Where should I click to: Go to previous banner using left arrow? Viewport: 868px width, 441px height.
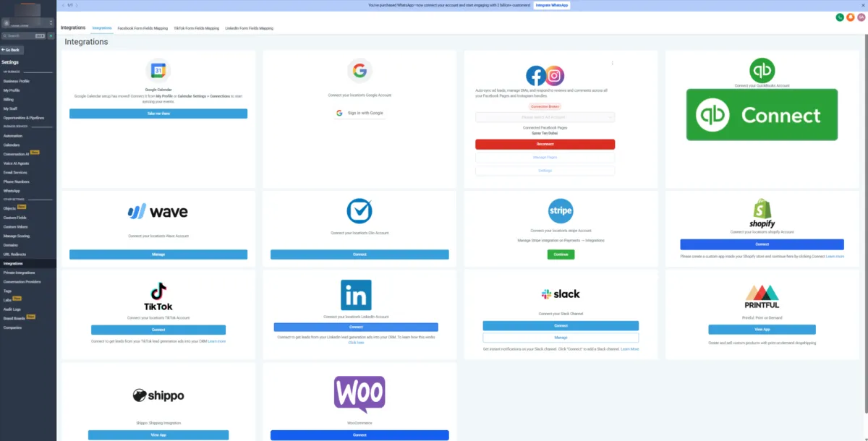tap(62, 5)
